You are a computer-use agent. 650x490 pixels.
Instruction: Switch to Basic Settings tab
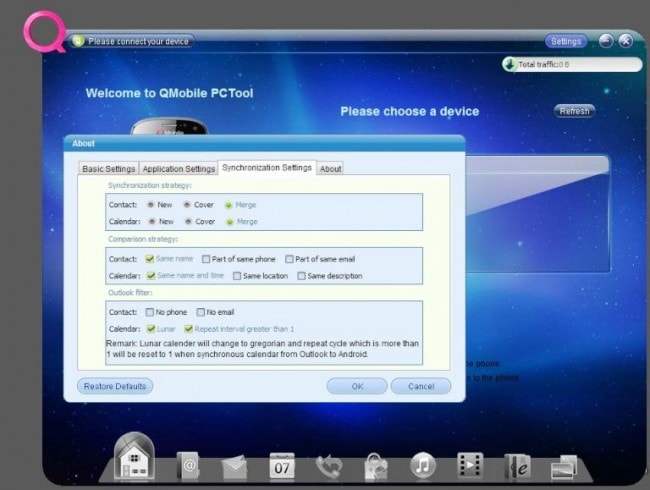click(109, 169)
